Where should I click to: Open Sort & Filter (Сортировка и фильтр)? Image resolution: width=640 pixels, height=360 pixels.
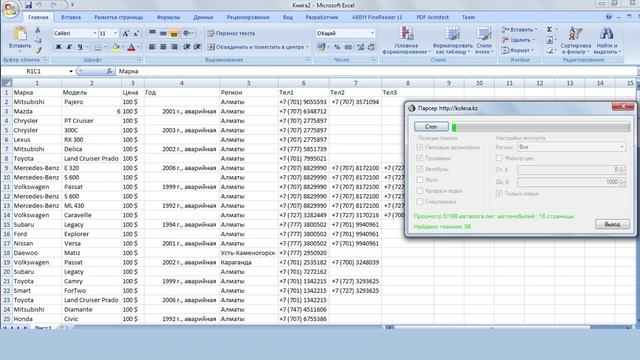[x=576, y=40]
